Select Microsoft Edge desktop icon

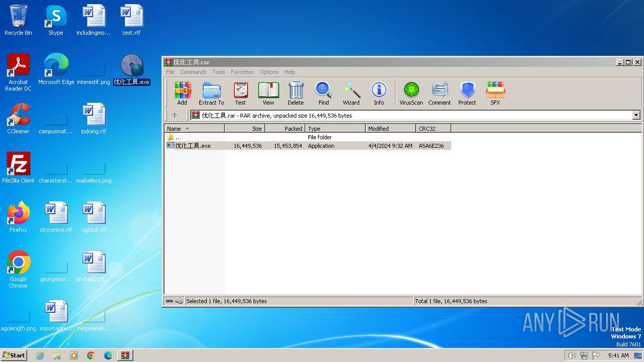tap(56, 69)
